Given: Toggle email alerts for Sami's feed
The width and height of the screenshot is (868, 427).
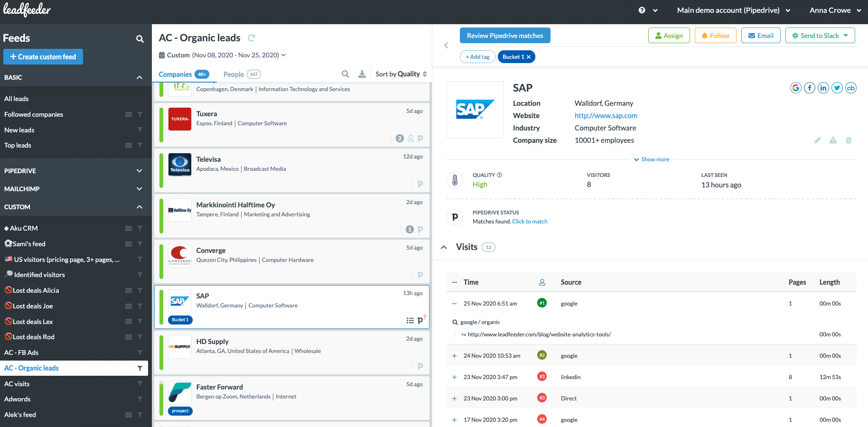Looking at the screenshot, I should 128,244.
